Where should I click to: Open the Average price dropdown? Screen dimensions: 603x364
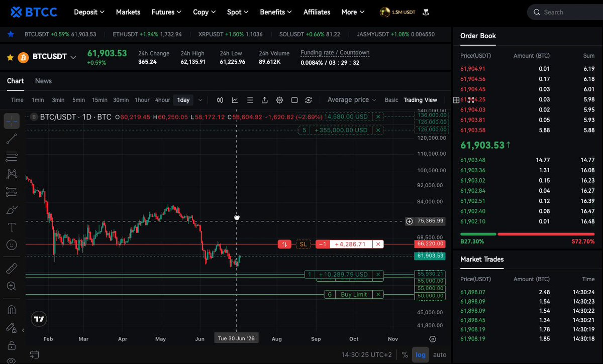coord(352,100)
